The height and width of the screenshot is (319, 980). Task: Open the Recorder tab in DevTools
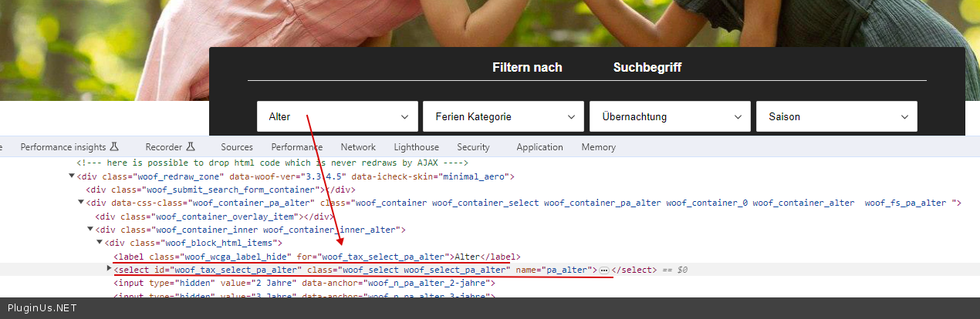[164, 147]
